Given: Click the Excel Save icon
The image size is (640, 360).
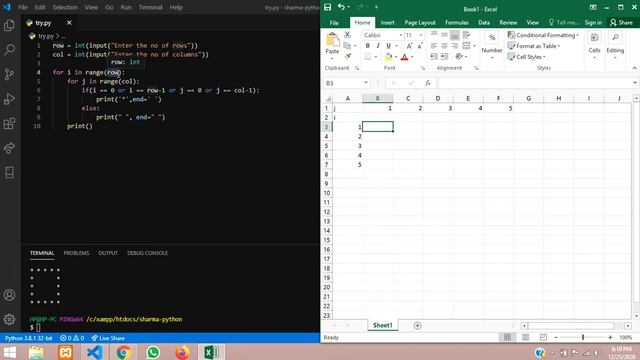Looking at the screenshot, I should pos(327,7).
